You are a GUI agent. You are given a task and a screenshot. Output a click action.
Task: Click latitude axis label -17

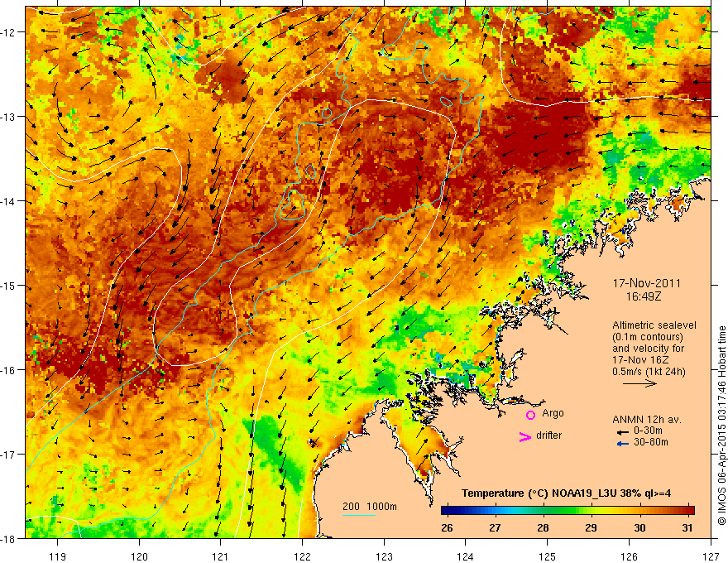8,455
